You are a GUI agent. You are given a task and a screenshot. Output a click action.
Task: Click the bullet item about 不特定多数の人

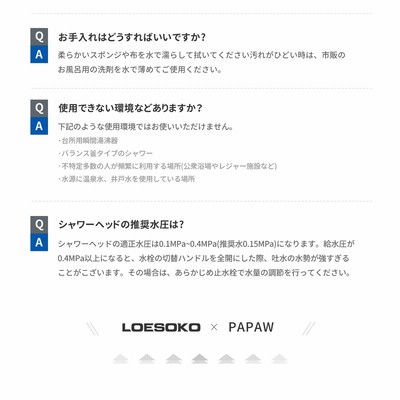tap(168, 166)
